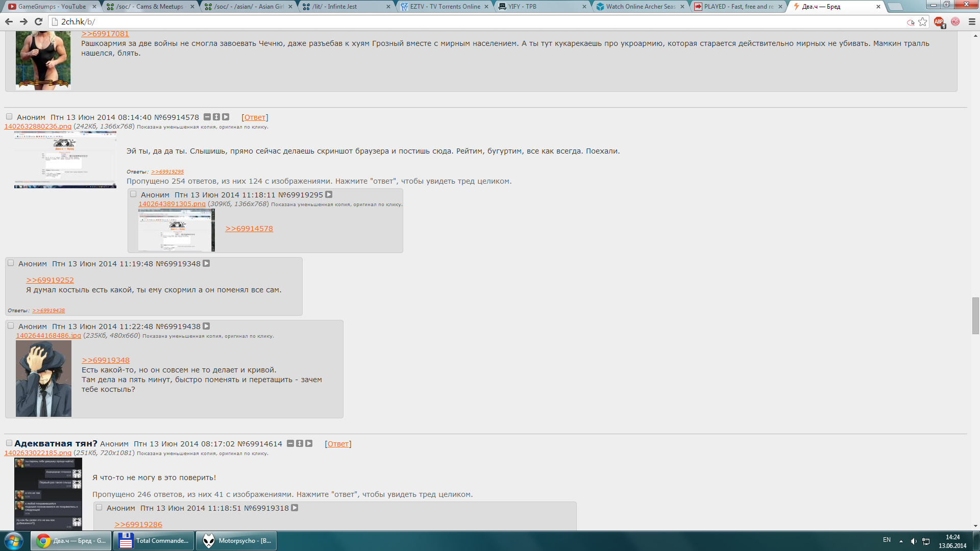Open the hat man image thumbnail

[x=43, y=379]
